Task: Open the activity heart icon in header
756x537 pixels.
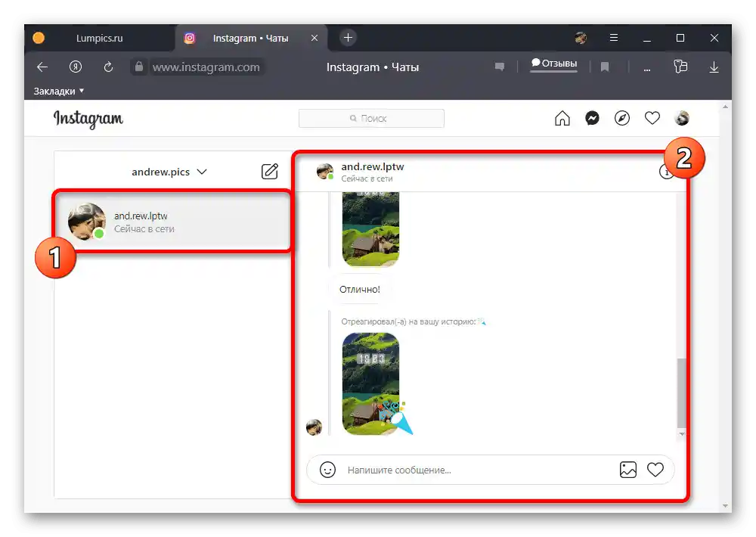Action: click(x=652, y=118)
